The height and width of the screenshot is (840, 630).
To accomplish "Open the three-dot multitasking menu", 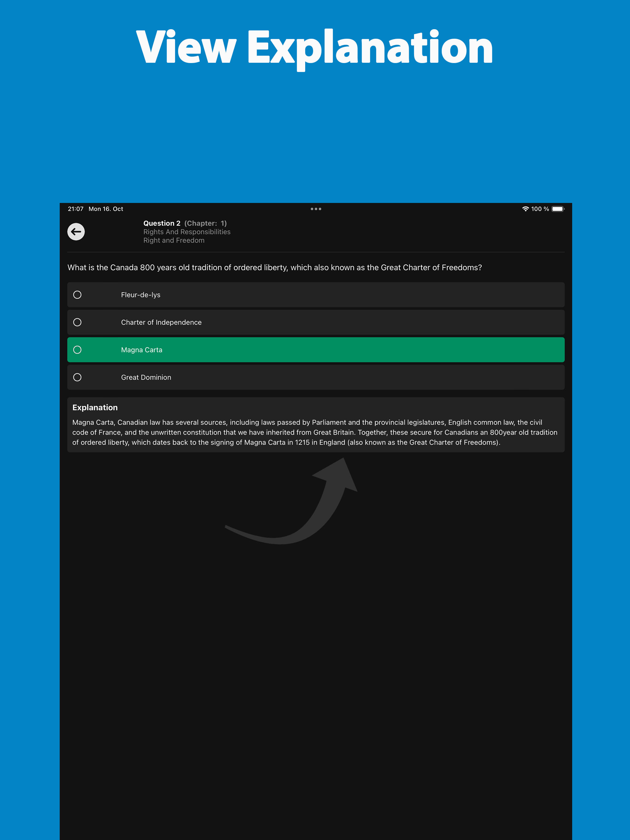I will tap(316, 209).
